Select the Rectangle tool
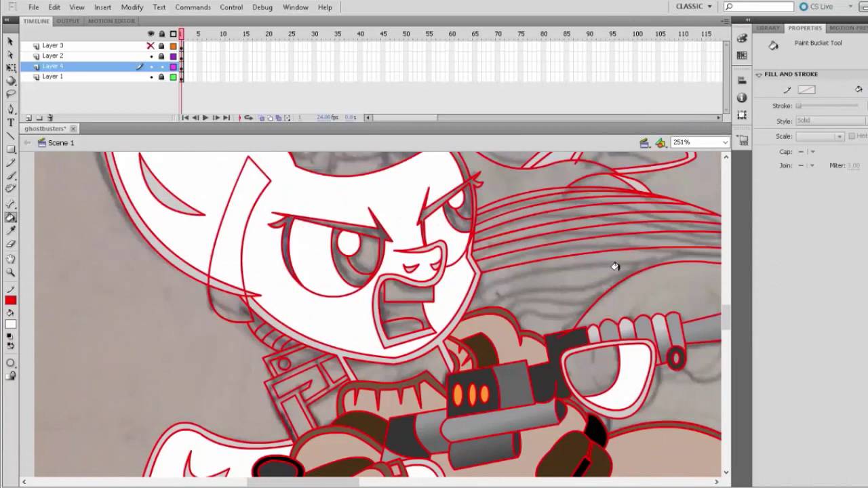The width and height of the screenshot is (868, 488). pyautogui.click(x=10, y=149)
